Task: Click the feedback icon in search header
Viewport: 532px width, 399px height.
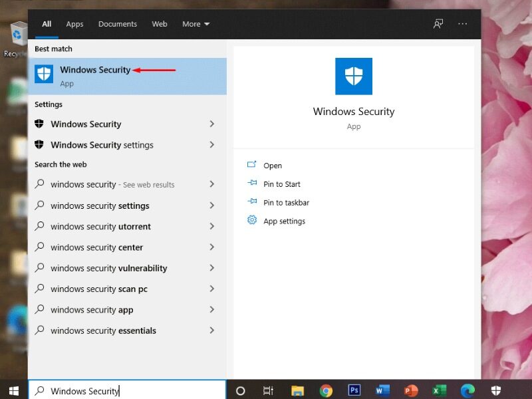Action: (x=438, y=24)
